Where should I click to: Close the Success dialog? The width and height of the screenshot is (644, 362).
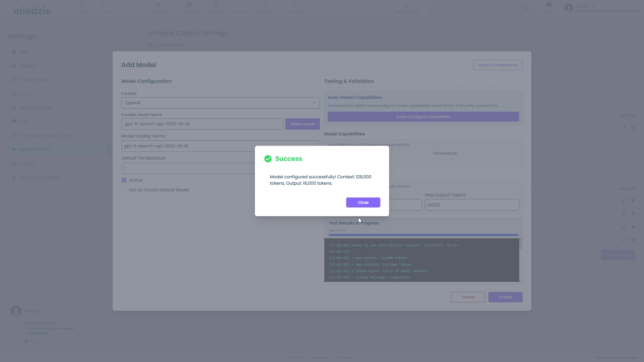tap(363, 202)
